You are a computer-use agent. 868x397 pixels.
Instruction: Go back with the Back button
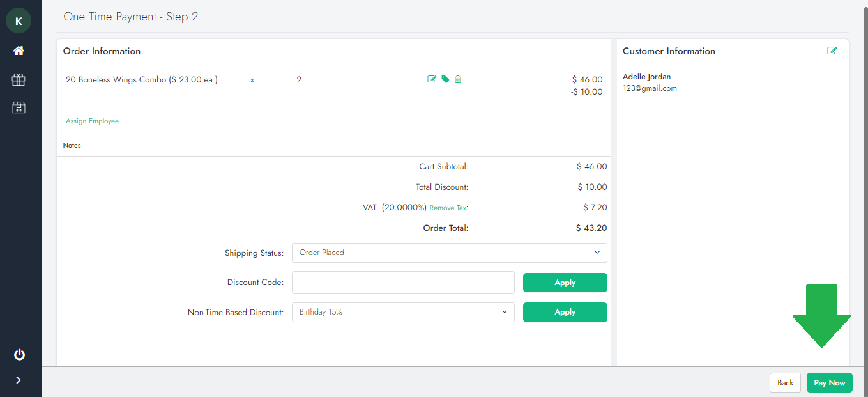click(785, 383)
